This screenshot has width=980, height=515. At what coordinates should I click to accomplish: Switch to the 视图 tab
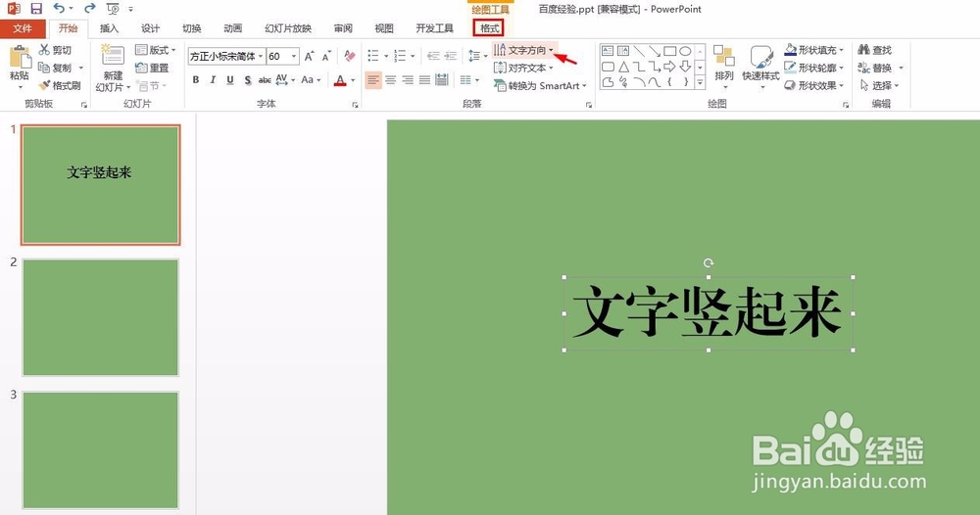click(x=384, y=28)
